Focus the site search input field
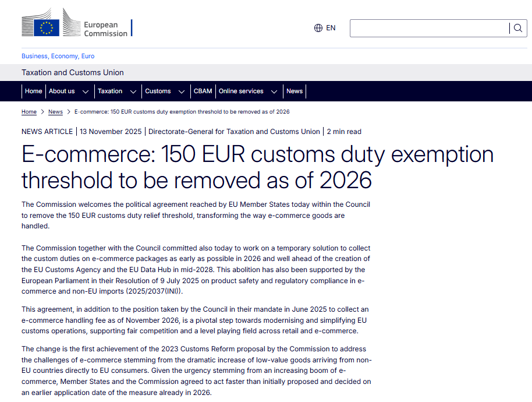 (430, 28)
